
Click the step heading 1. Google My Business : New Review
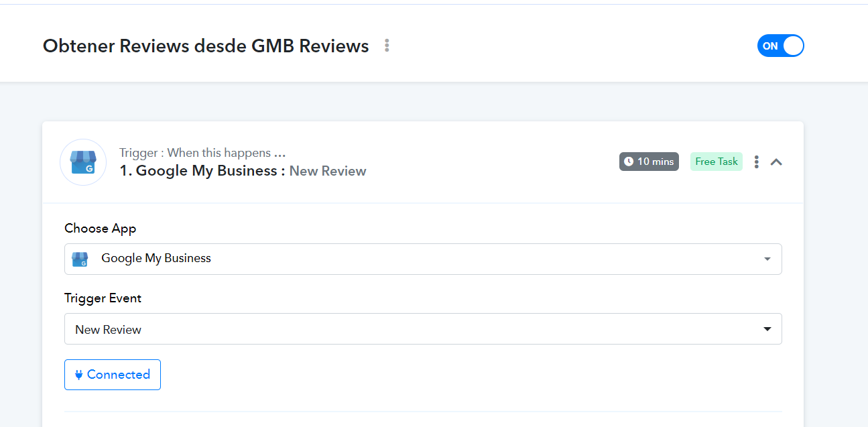tap(243, 171)
